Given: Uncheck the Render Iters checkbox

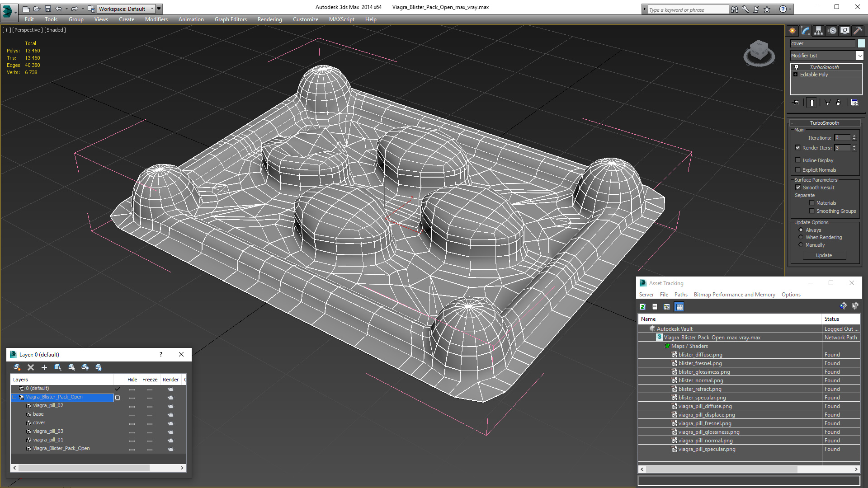Looking at the screenshot, I should 798,148.
